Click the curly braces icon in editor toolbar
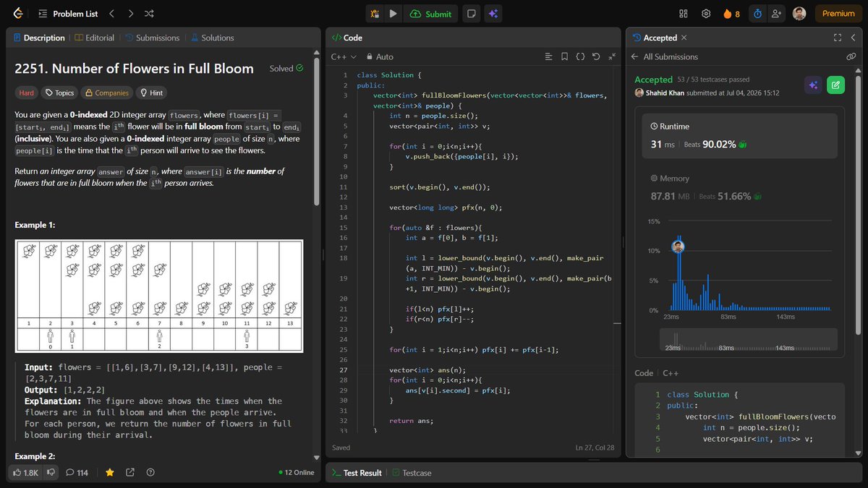This screenshot has width=868, height=488. pyautogui.click(x=580, y=56)
